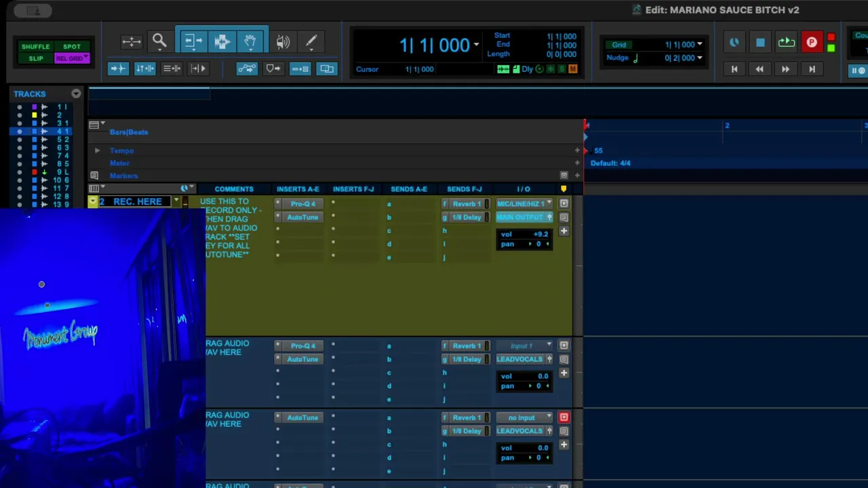868x488 pixels.
Task: Open Nudge value dropdown
Action: 700,58
